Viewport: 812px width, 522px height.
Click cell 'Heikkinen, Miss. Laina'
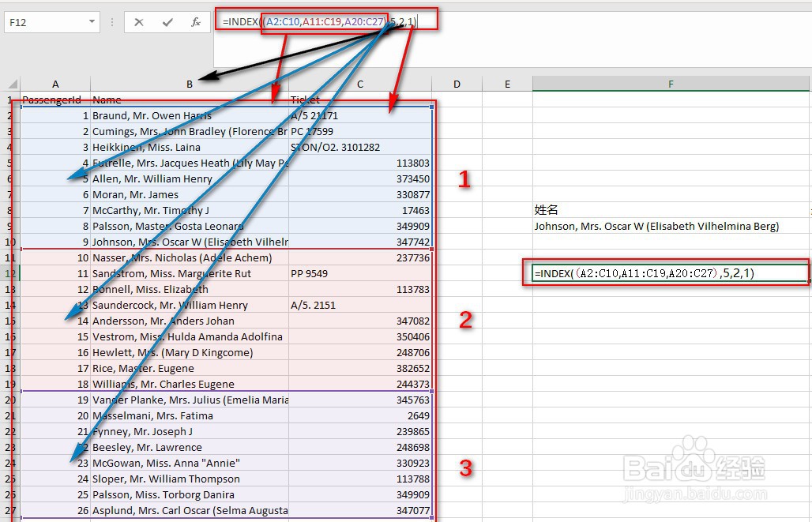tap(190, 147)
